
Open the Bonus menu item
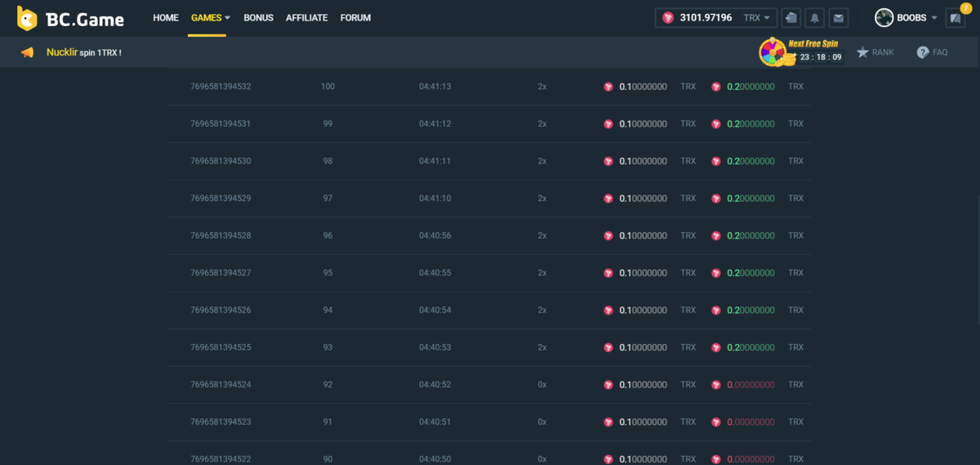point(258,18)
